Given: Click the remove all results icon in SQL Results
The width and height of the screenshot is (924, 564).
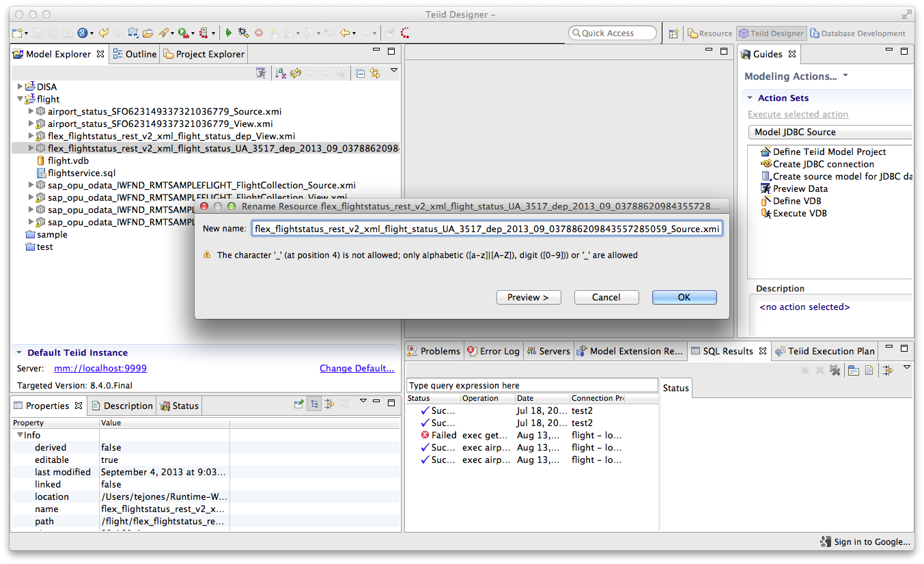Looking at the screenshot, I should tap(835, 370).
